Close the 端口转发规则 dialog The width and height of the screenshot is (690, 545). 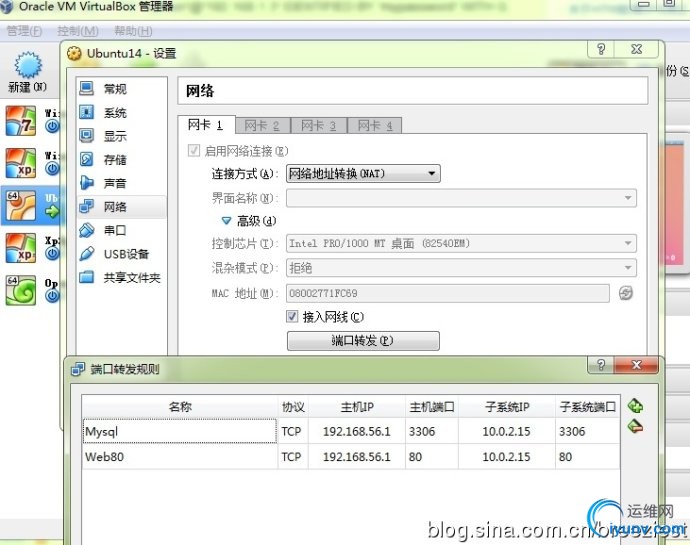coord(636,365)
